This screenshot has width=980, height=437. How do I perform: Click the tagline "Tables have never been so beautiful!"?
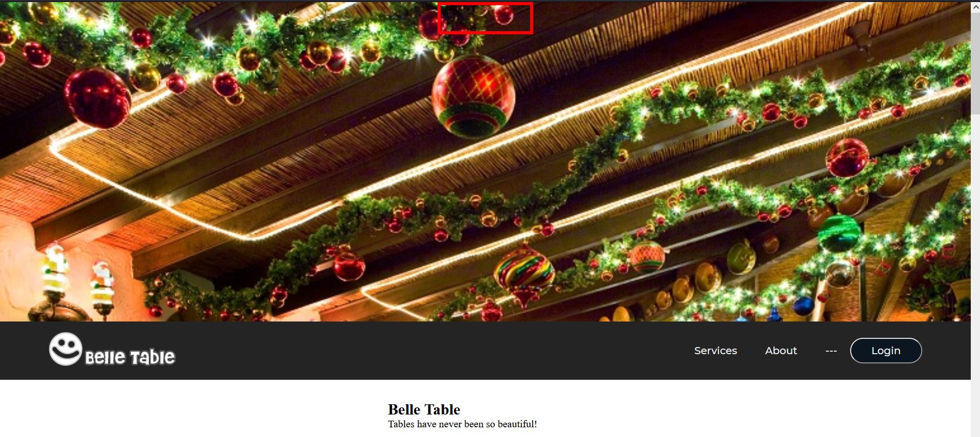[x=462, y=424]
